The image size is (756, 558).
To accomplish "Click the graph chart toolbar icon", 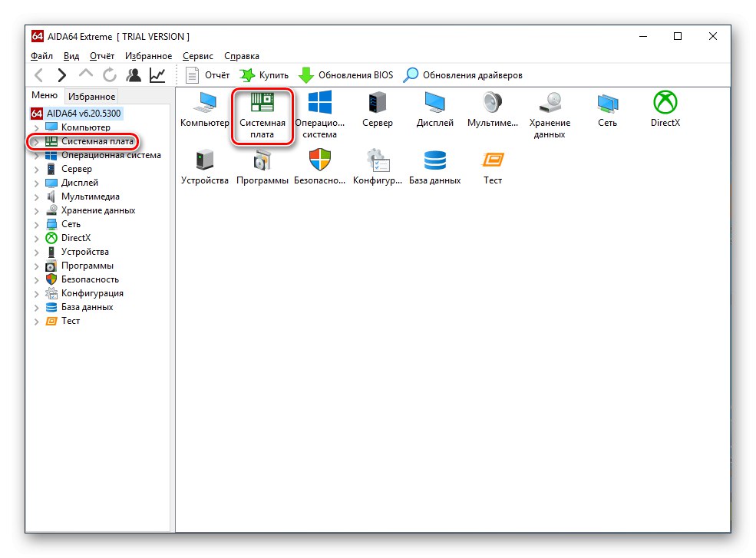I will pyautogui.click(x=157, y=75).
